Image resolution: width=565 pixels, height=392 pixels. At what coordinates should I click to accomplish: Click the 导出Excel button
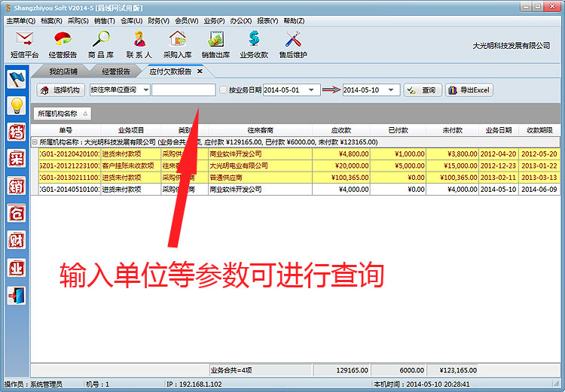pos(469,90)
